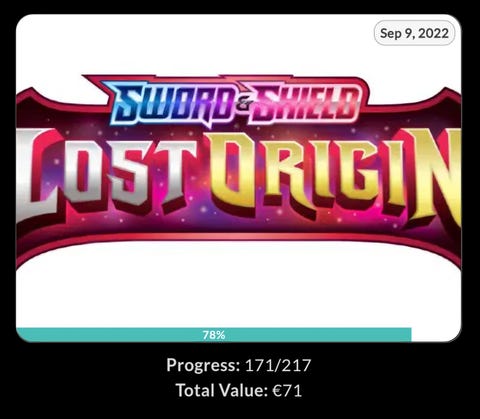Image resolution: width=480 pixels, height=419 pixels.
Task: Click the red lower banner arc of logo
Action: click(x=239, y=237)
